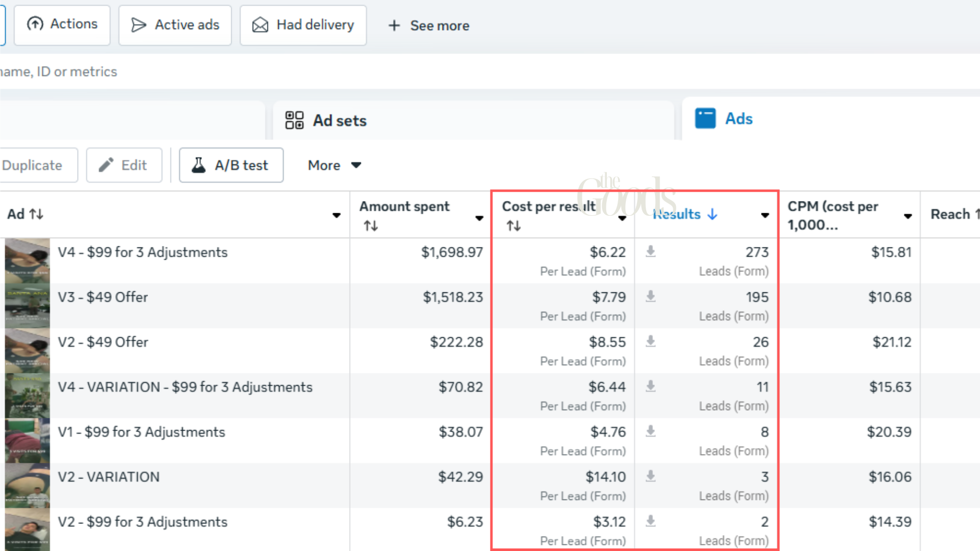Open thumbnail of V4 - VARIATION ad
980x551 pixels.
(28, 396)
